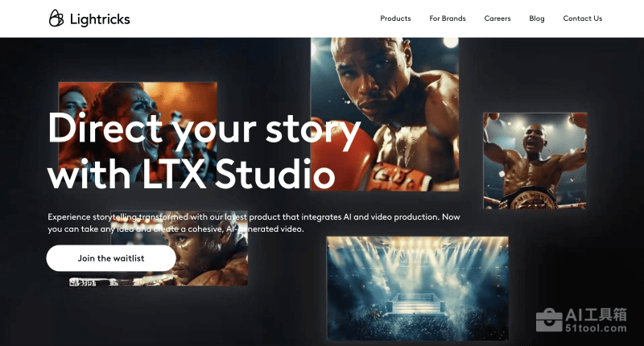This screenshot has width=644, height=346.
Task: Click the "with LTX Studio" headline line
Action: (x=192, y=173)
